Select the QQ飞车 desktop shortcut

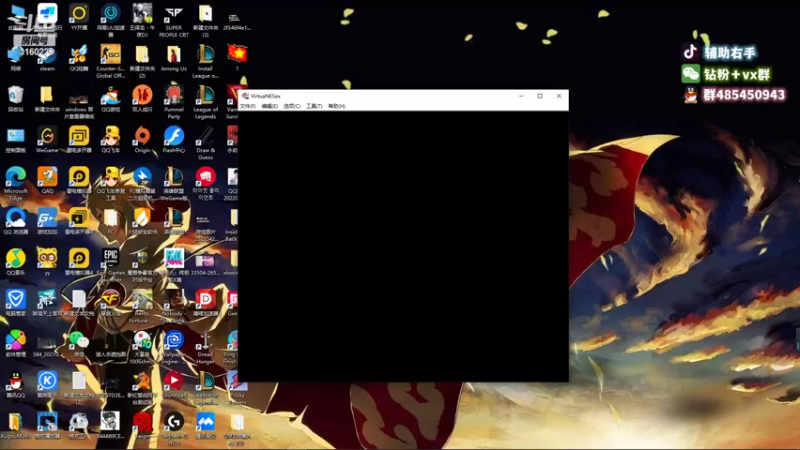coord(110,140)
